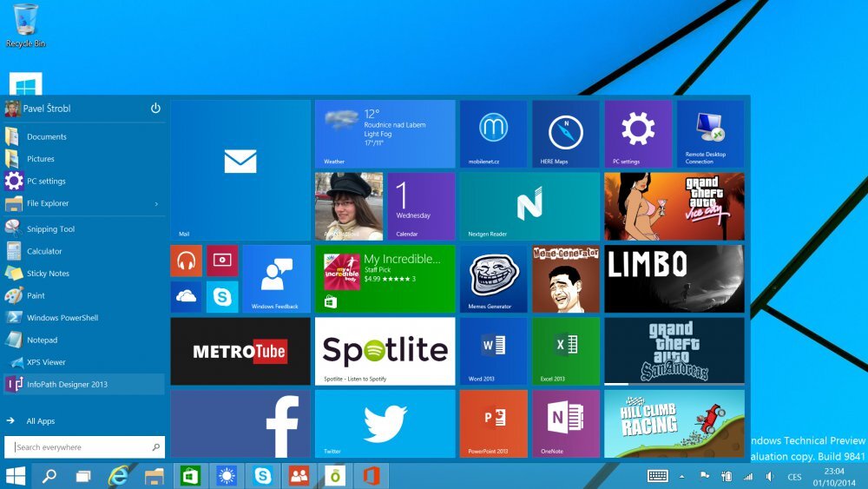Open File Explorer on the taskbar
Screen dimensions: 868x489
(154, 476)
